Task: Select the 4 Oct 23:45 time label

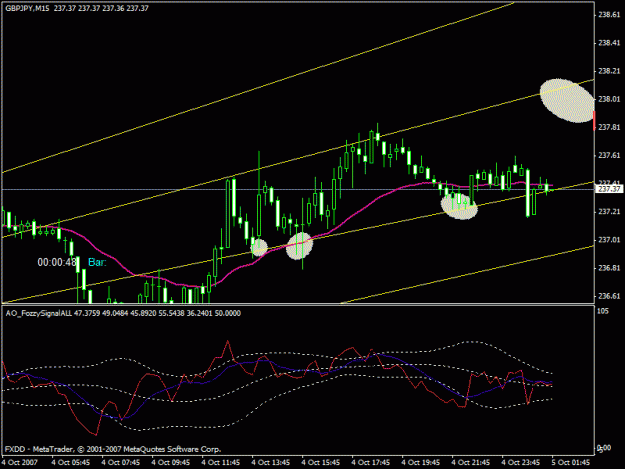Action: tap(521, 462)
